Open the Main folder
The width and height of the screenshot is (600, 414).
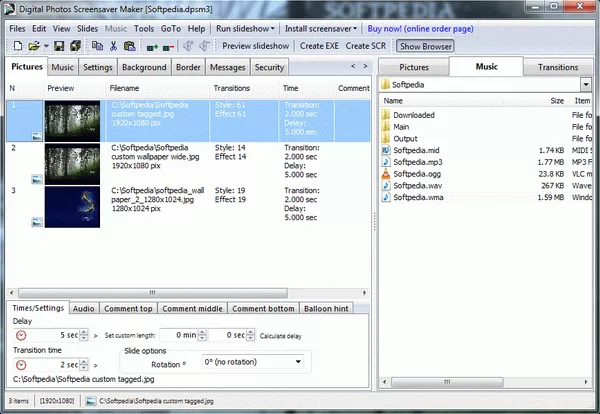(x=401, y=127)
